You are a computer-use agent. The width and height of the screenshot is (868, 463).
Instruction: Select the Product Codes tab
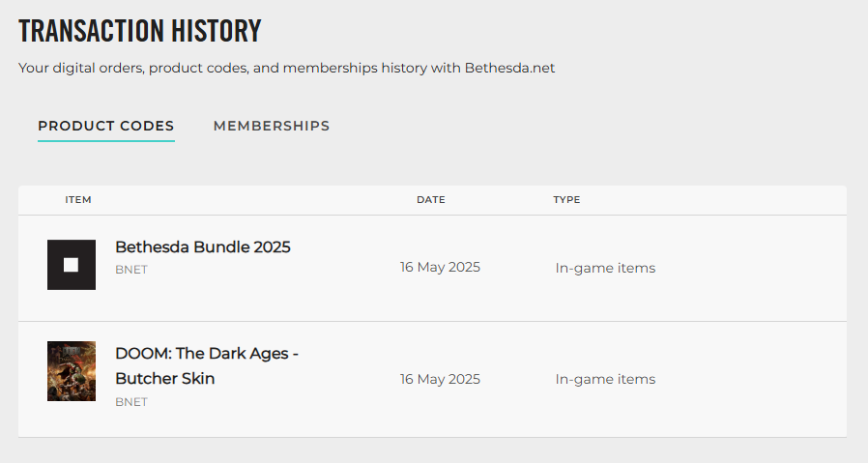(x=106, y=126)
